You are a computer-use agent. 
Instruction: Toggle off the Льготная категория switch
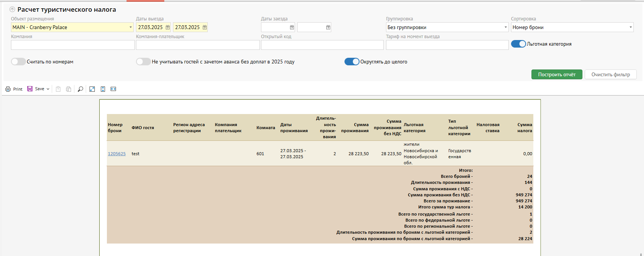pyautogui.click(x=518, y=44)
